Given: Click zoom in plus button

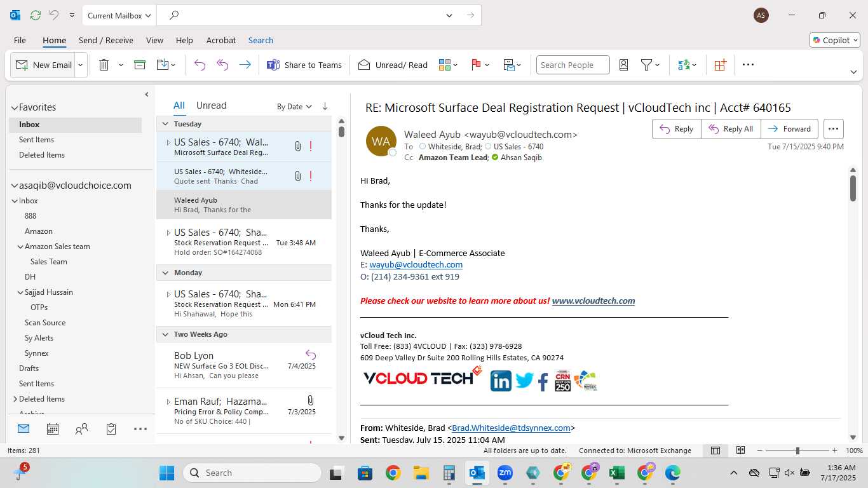Looking at the screenshot, I should pos(836,451).
